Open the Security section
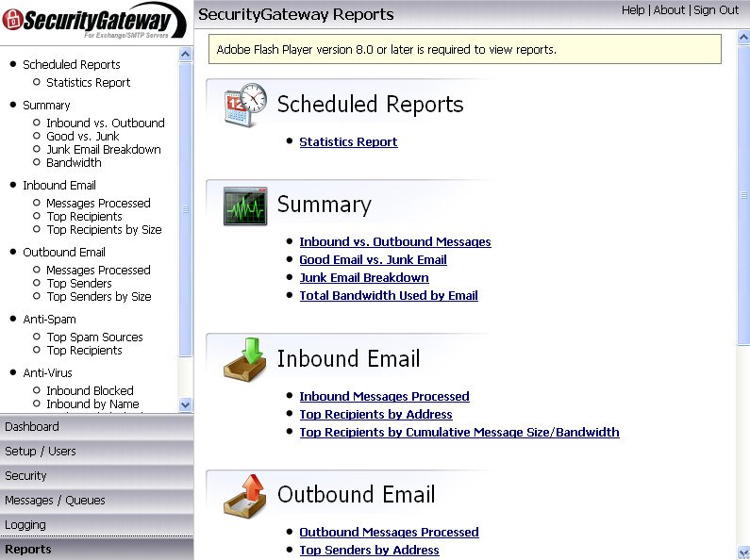 pyautogui.click(x=96, y=476)
